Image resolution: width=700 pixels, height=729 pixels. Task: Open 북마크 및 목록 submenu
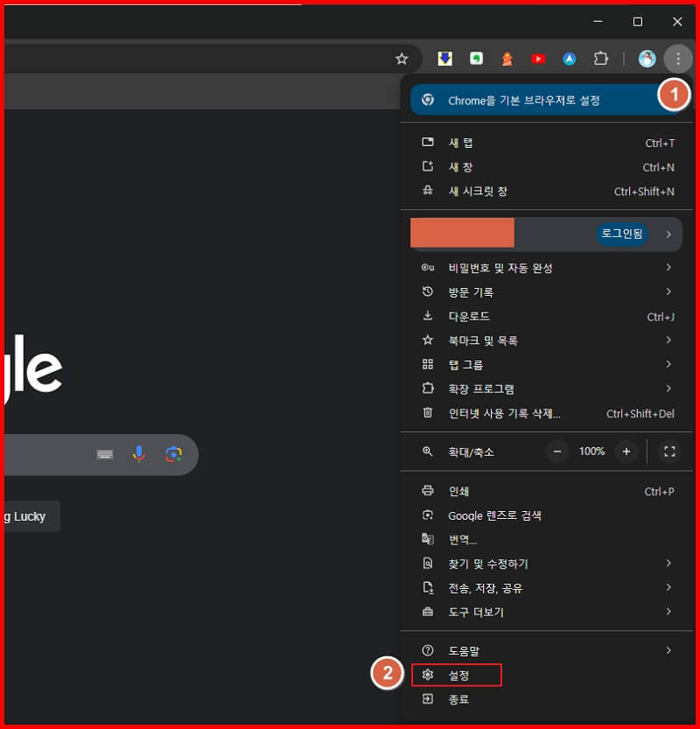click(x=548, y=340)
